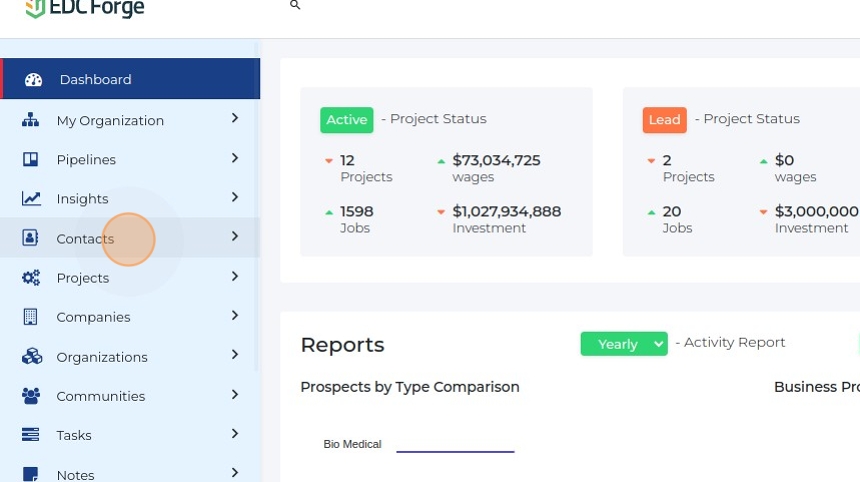Click the Organizations cubes icon
This screenshot has height=482, width=860.
(x=32, y=356)
